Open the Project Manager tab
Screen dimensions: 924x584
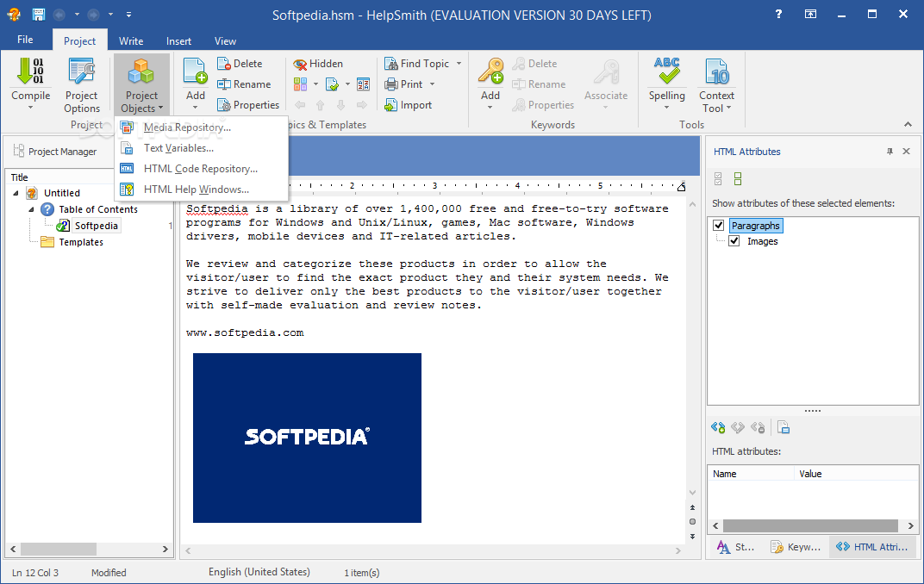55,152
